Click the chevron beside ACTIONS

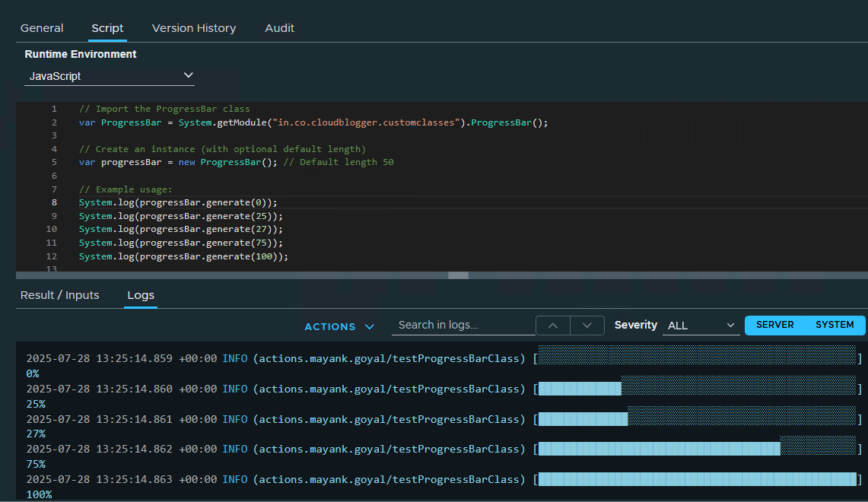click(x=370, y=326)
